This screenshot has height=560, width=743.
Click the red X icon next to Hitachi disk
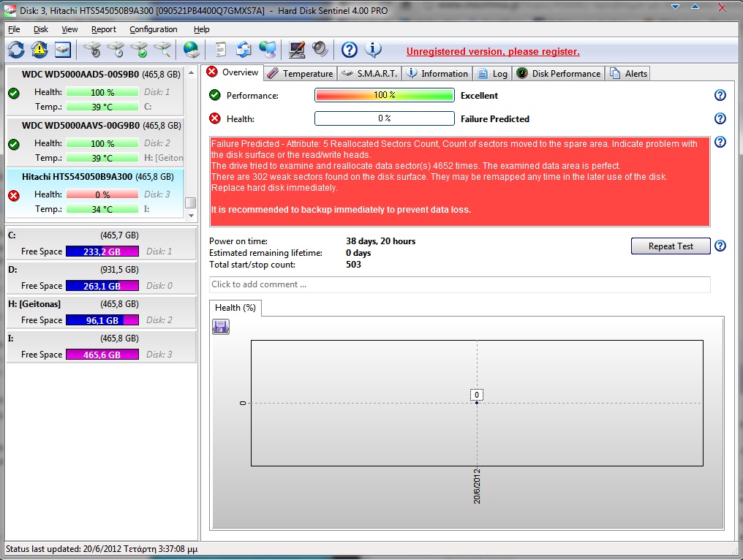14,195
